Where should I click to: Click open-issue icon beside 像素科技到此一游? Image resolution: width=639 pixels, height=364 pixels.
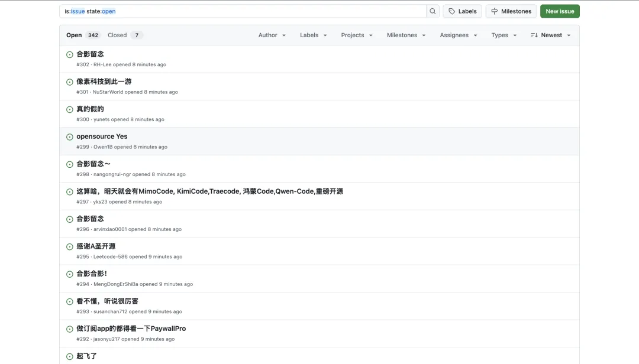point(70,82)
